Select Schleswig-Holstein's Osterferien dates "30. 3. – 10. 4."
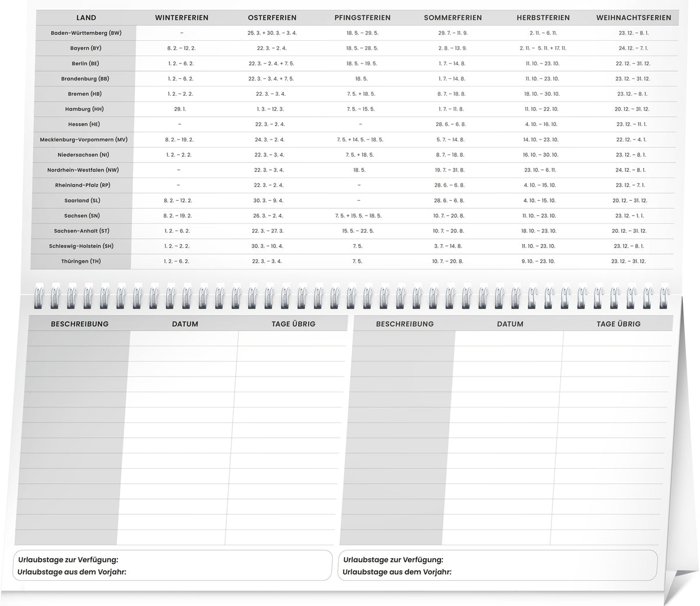The image size is (700, 606). [x=267, y=246]
